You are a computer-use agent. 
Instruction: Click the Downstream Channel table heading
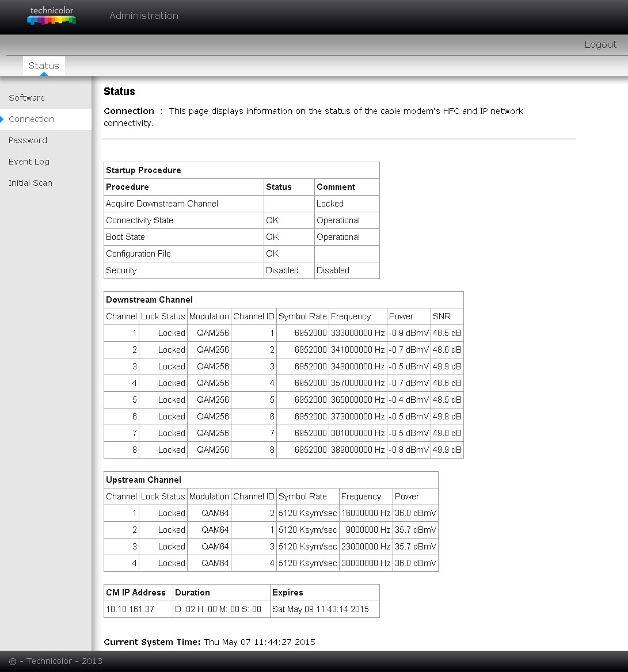[x=149, y=300]
